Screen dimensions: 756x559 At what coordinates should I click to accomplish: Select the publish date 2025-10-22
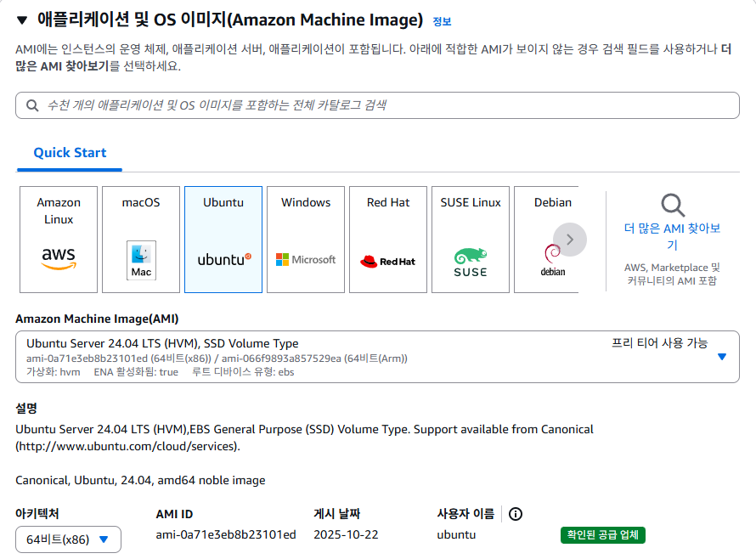pyautogui.click(x=346, y=535)
